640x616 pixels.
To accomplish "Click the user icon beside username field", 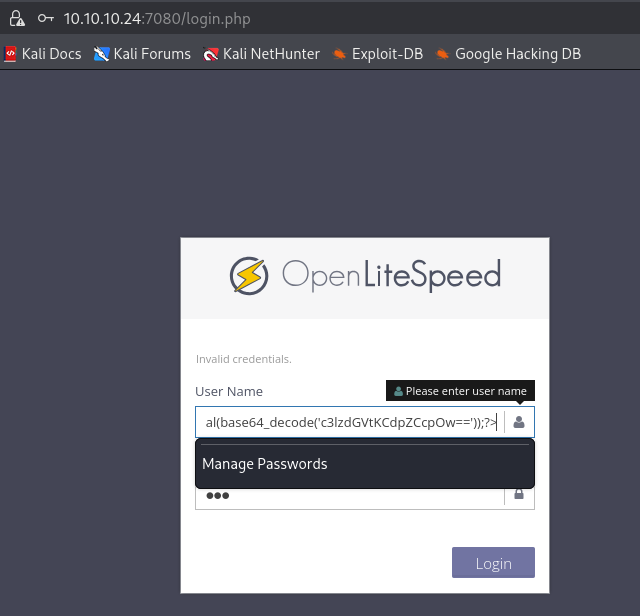I will pyautogui.click(x=519, y=422).
